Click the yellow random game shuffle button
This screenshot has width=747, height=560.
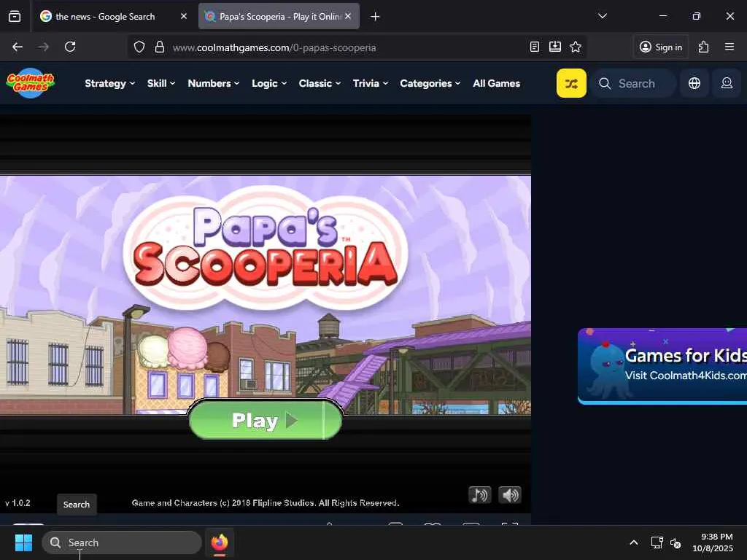pyautogui.click(x=571, y=83)
